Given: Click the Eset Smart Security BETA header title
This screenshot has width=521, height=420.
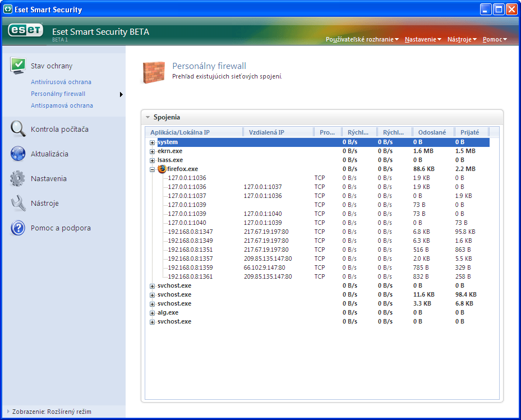Looking at the screenshot, I should coord(101,32).
